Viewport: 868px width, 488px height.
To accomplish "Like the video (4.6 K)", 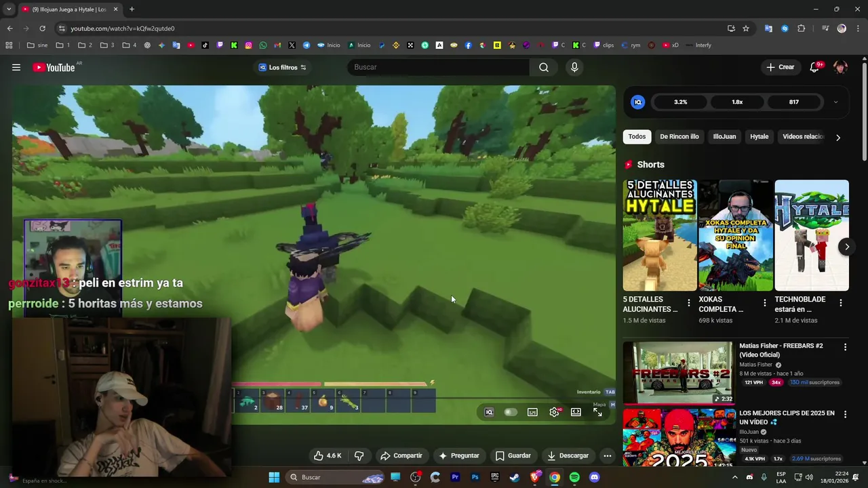I will click(x=328, y=455).
